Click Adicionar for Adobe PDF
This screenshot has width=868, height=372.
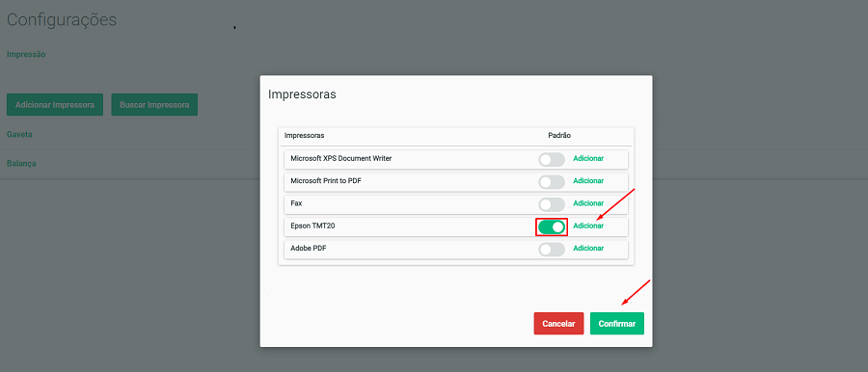(588, 248)
